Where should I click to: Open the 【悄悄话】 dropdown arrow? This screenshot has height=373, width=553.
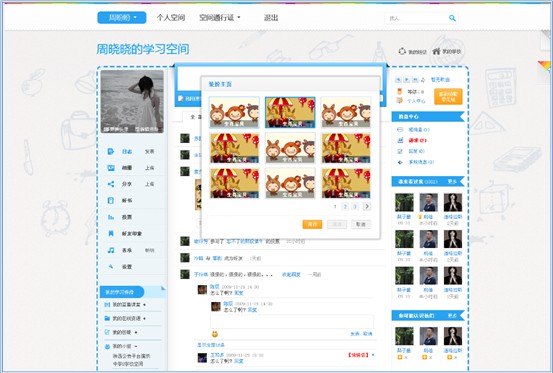tap(373, 355)
